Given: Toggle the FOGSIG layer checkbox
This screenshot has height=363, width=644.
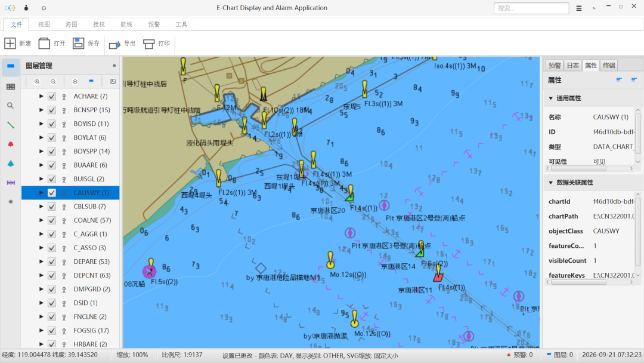Looking at the screenshot, I should 52,331.
